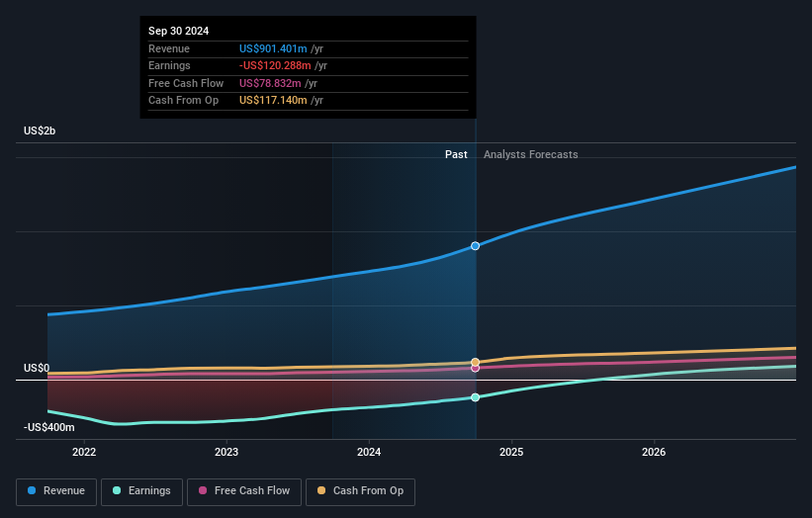Click the -US$120.288m earnings value
This screenshot has width=812, height=518.
tap(275, 65)
